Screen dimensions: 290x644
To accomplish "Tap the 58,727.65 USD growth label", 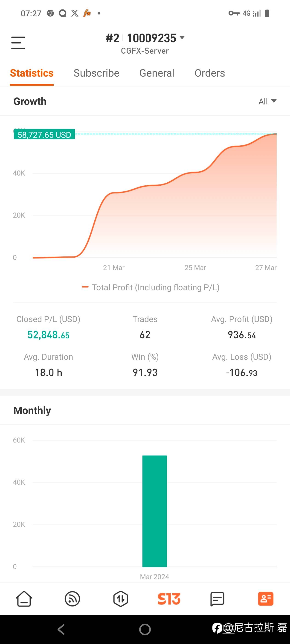I will click(44, 135).
